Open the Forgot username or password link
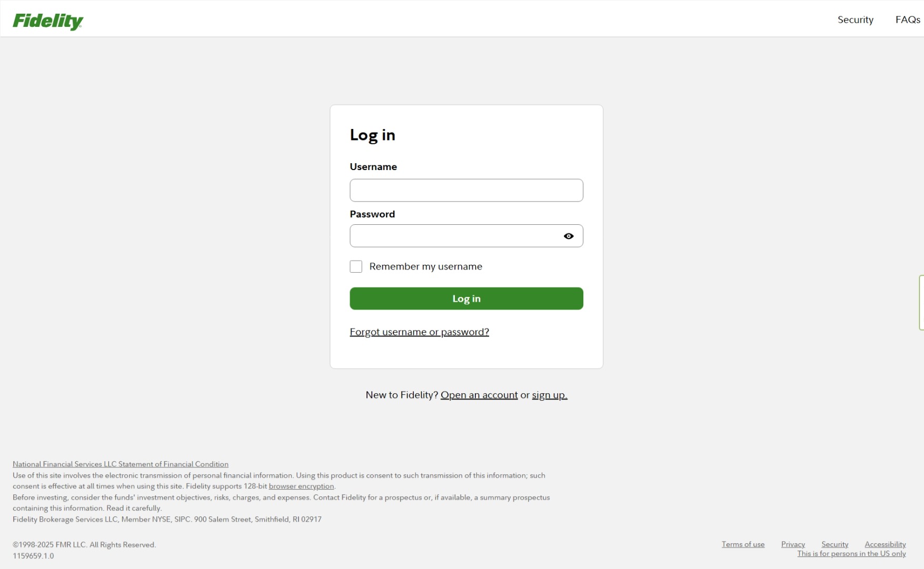 [420, 332]
